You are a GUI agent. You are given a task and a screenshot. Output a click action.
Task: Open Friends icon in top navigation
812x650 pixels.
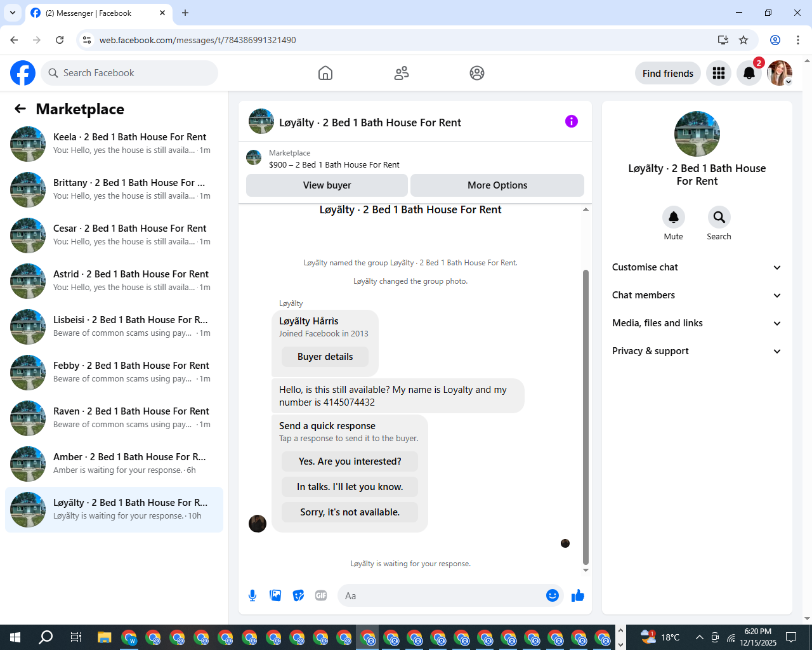click(402, 73)
